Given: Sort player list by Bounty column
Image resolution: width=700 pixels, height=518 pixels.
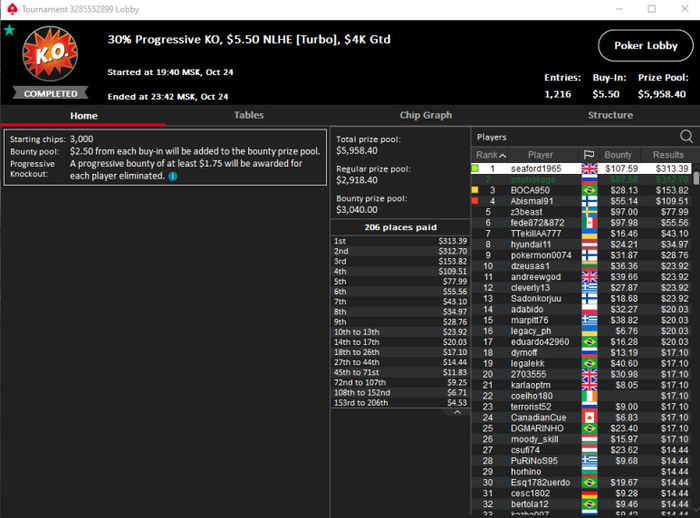Looking at the screenshot, I should click(x=618, y=155).
